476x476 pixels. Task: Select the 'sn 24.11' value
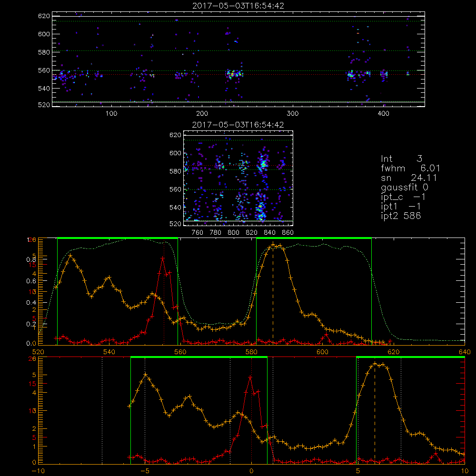point(409,178)
